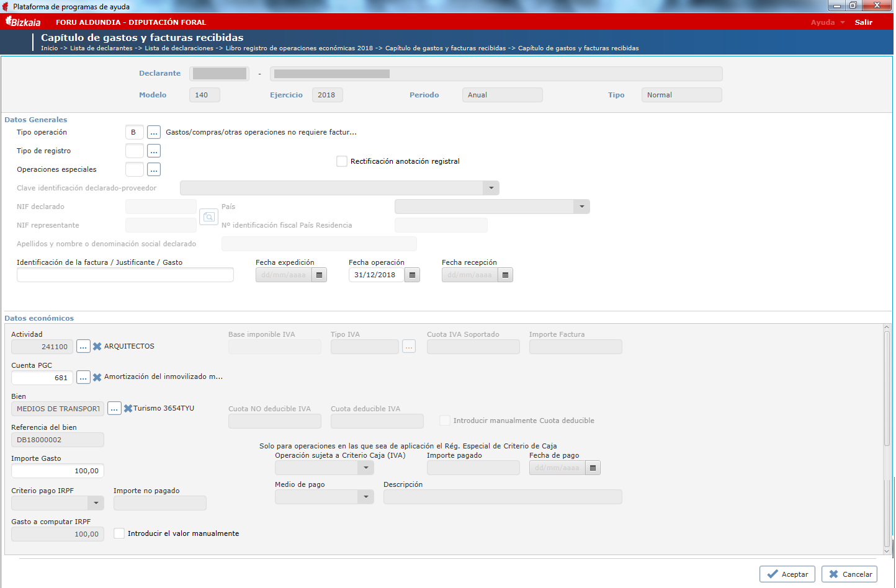Click the Importe Gasto input field
896x588 pixels.
(x=58, y=471)
